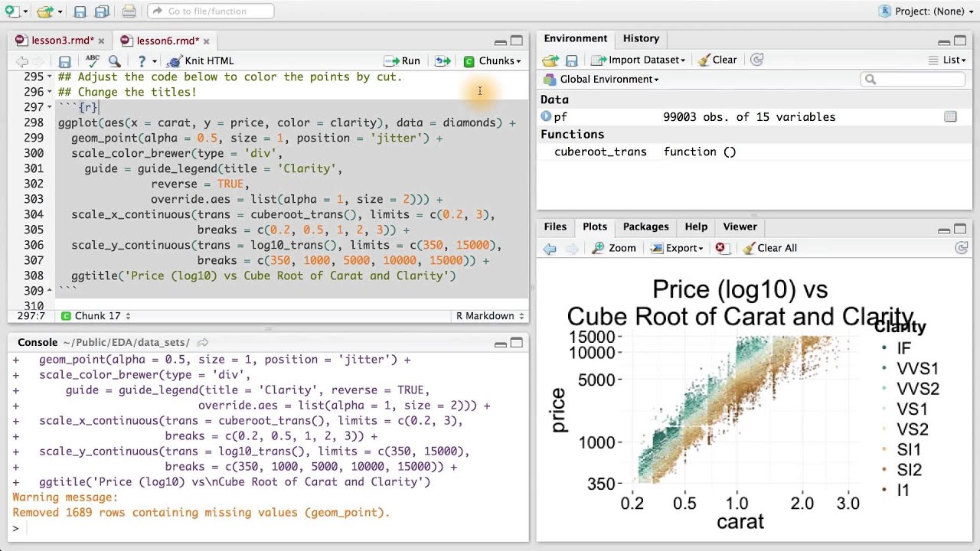Maximize the source editor pane
Screen dimensions: 980x551
tap(517, 41)
